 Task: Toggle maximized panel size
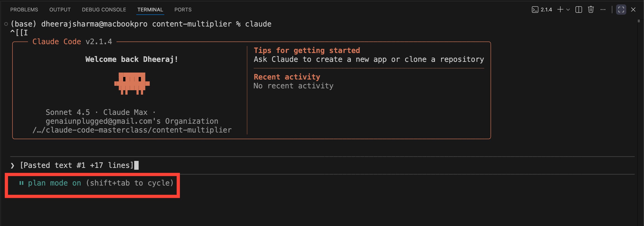[x=621, y=10]
